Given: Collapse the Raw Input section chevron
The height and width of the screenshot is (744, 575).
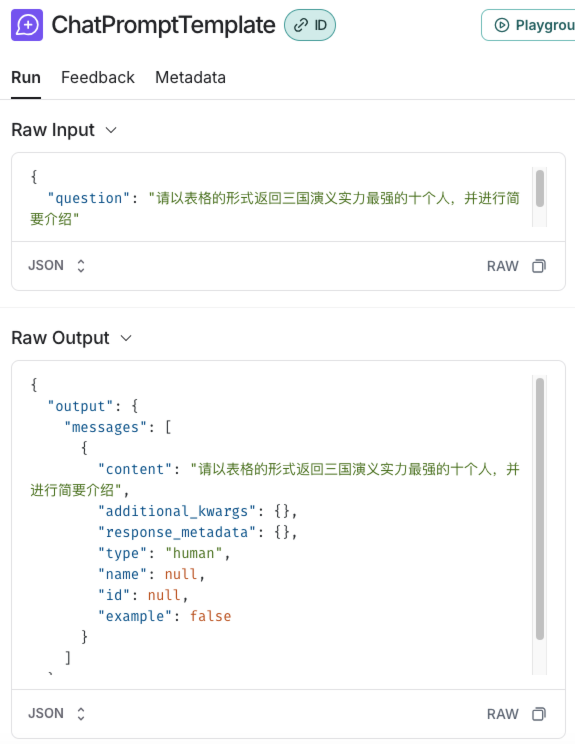Looking at the screenshot, I should point(111,130).
